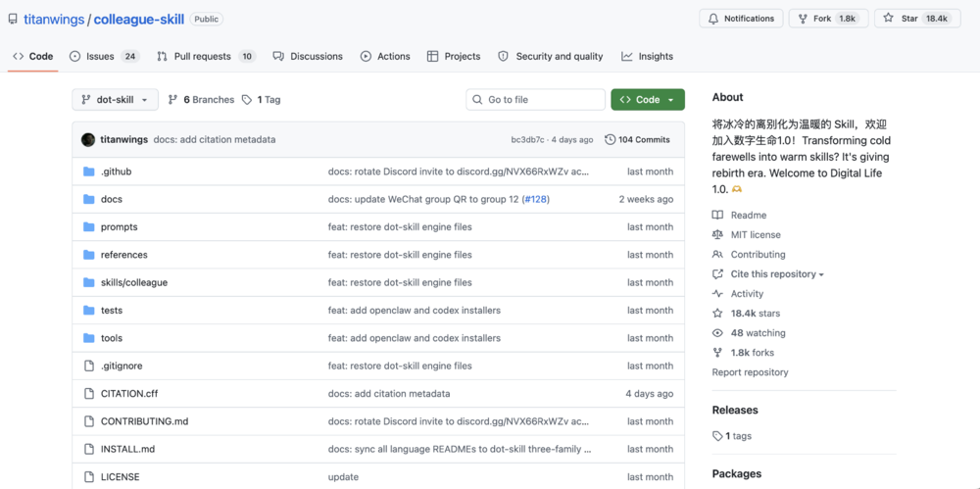980x489 pixels.
Task: Open the Packages heading link
Action: pos(737,474)
